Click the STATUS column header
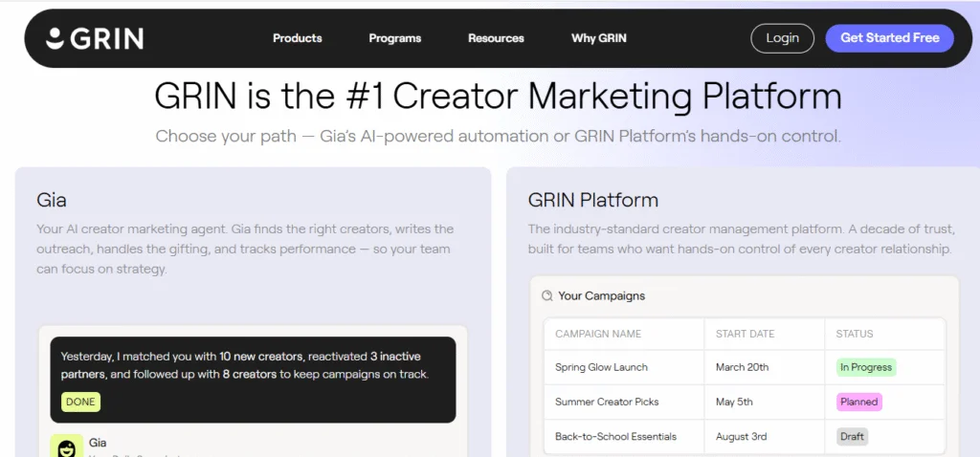Image resolution: width=980 pixels, height=457 pixels. click(x=855, y=334)
